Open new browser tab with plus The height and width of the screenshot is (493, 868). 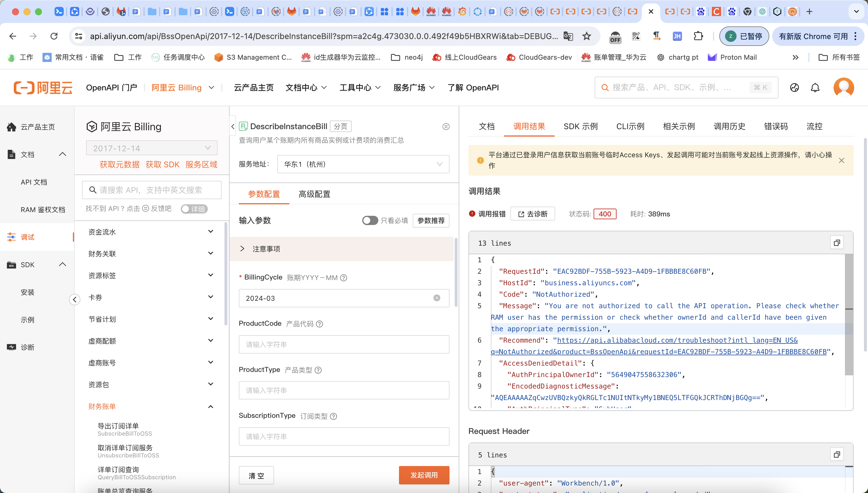pos(809,11)
